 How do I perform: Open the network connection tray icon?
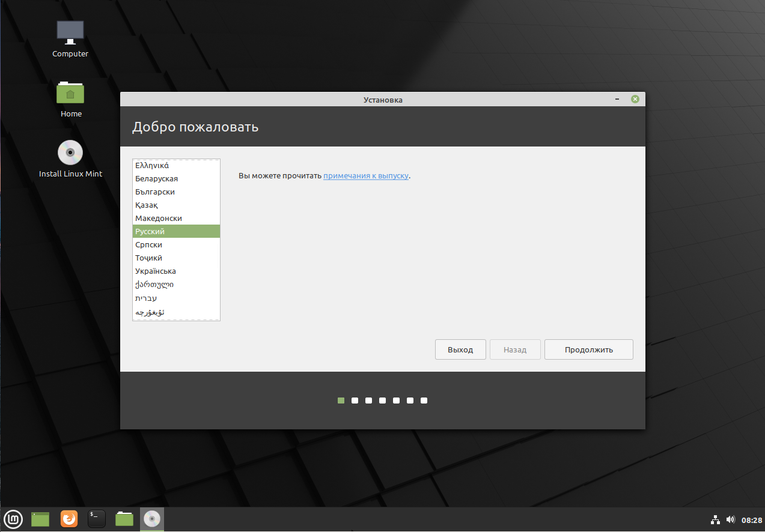pyautogui.click(x=716, y=519)
